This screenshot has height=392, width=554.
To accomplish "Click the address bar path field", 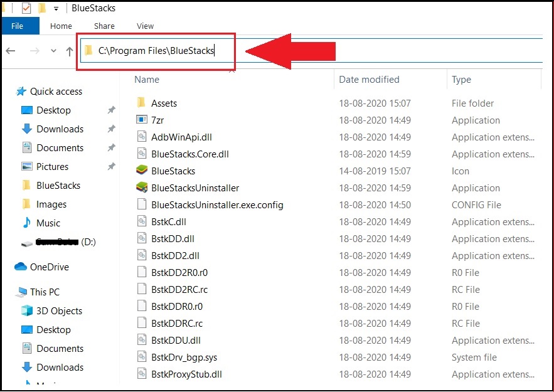I will pyautogui.click(x=311, y=51).
